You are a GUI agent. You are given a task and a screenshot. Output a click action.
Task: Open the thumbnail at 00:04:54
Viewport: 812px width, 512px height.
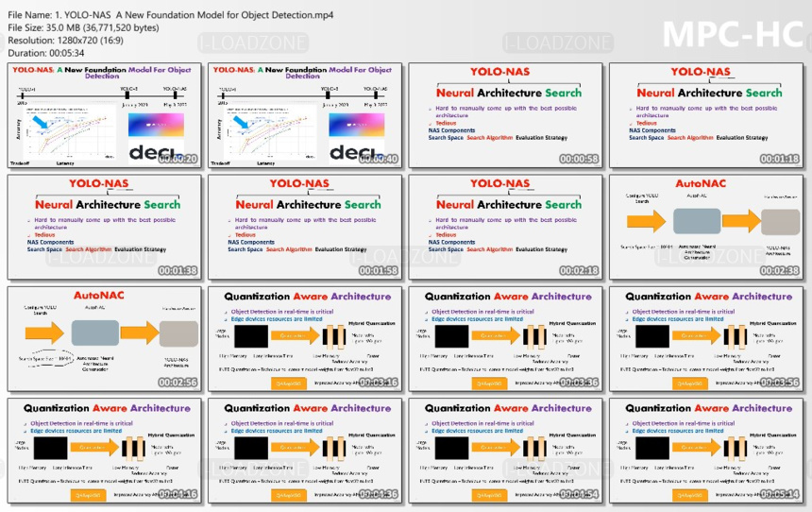(x=505, y=451)
